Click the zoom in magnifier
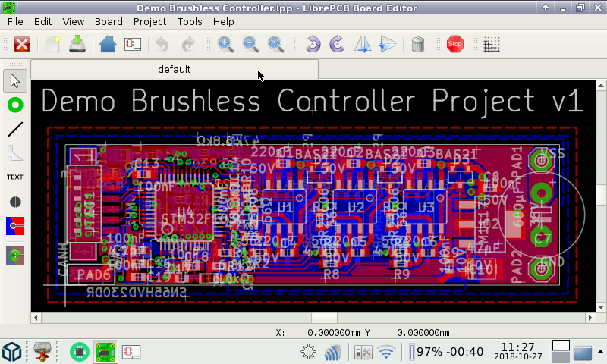 pos(225,44)
